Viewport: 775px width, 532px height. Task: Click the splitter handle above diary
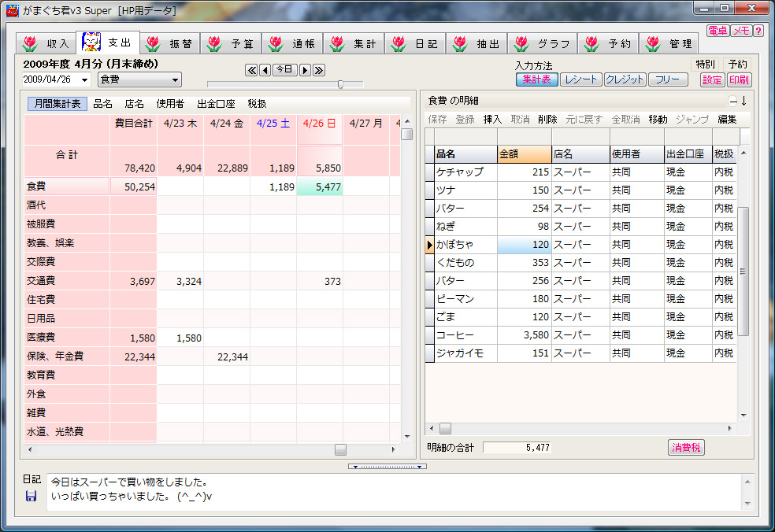pyautogui.click(x=387, y=467)
